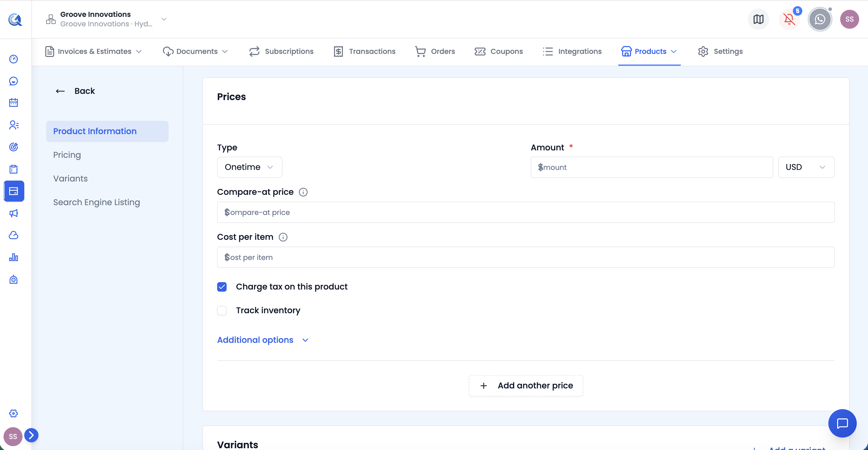Open the camera-shaped sidebar icon

14,279
